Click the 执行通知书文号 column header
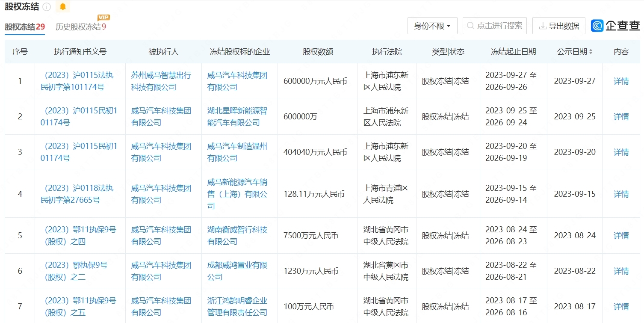This screenshot has height=323, width=644. click(x=80, y=52)
